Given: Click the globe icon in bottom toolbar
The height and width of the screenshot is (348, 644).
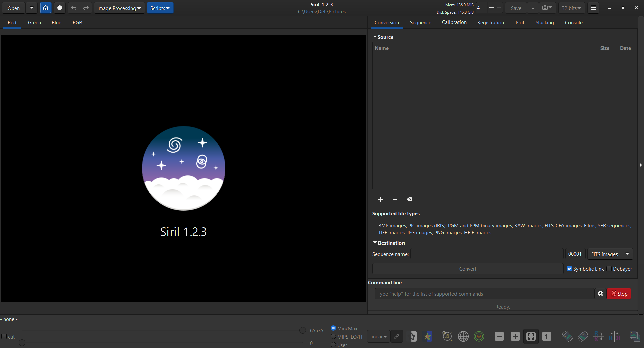Looking at the screenshot, I should tap(463, 336).
